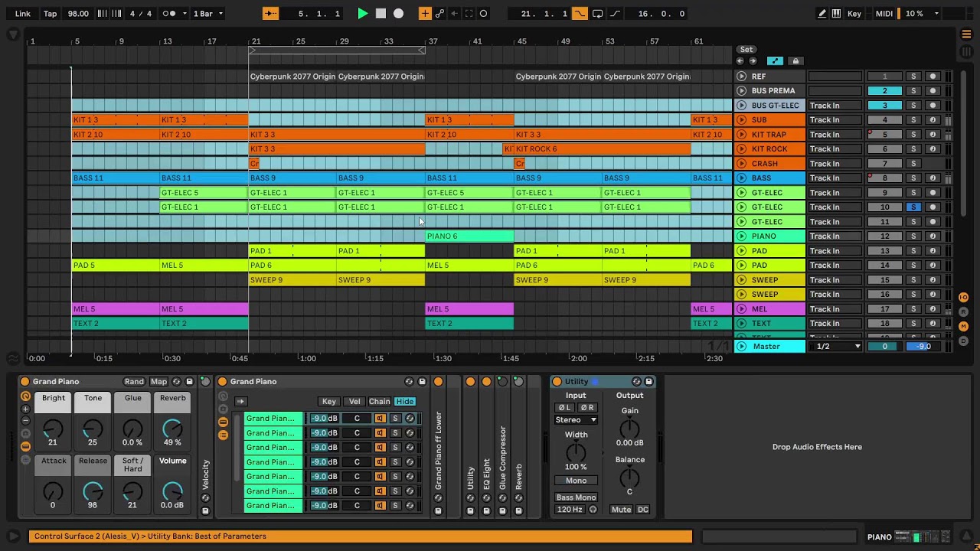Toggle mixer section M button

coord(964,327)
